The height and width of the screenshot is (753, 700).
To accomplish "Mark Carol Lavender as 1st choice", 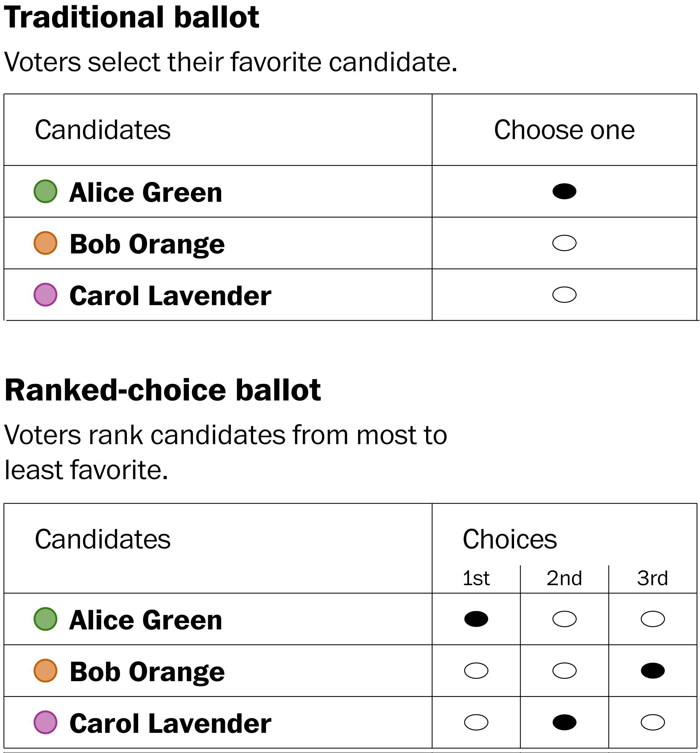I will click(476, 722).
